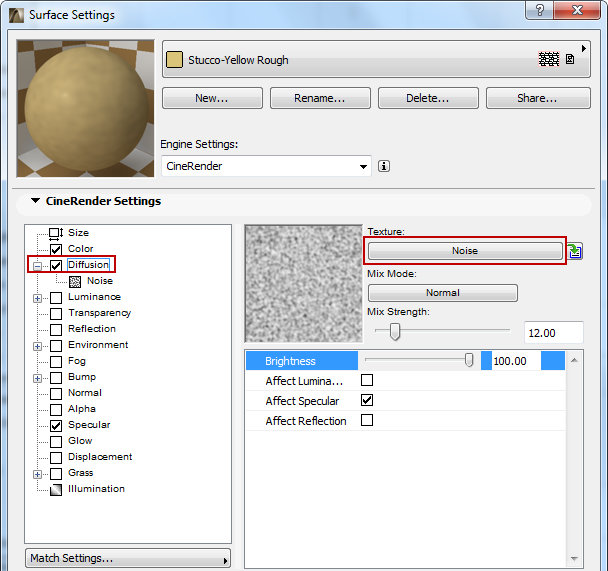This screenshot has height=571, width=608.
Task: Check the Affect Reflection option
Action: (x=367, y=420)
